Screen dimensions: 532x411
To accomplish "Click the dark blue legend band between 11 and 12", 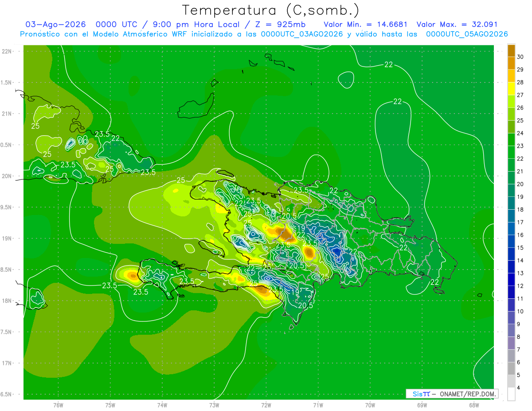I will (511, 292).
